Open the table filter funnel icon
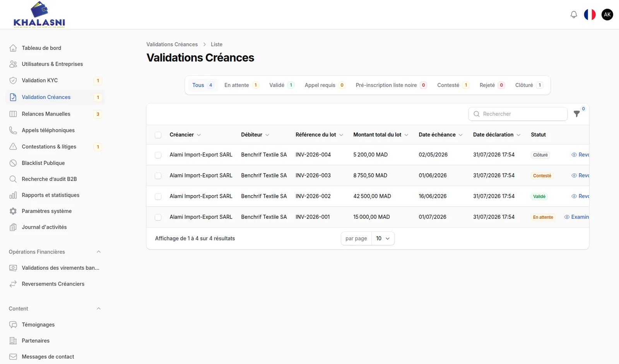 [x=576, y=114]
